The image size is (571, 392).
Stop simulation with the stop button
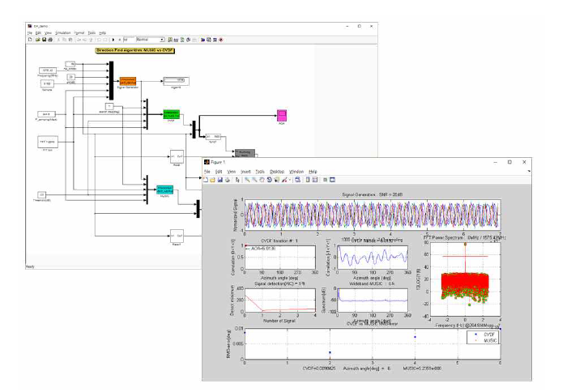coord(119,40)
